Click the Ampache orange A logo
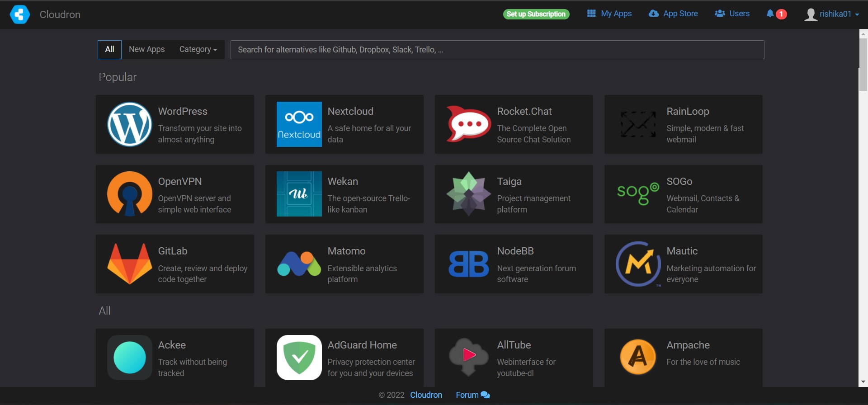Screen dimensions: 868x405 click(638, 357)
